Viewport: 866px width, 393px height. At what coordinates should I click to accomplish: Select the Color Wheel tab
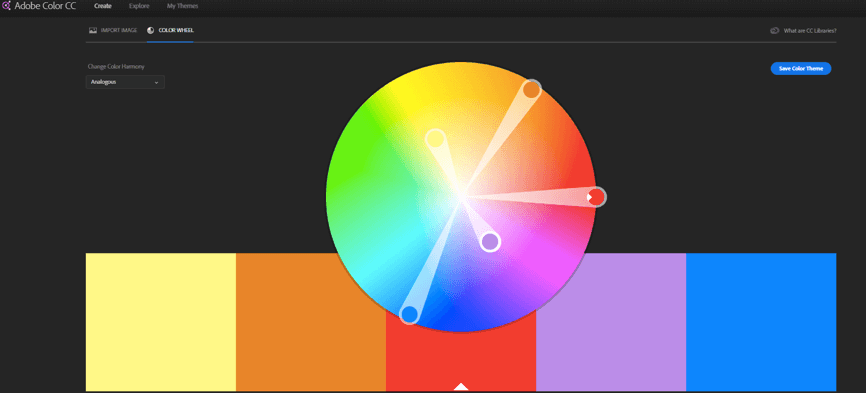pyautogui.click(x=170, y=30)
